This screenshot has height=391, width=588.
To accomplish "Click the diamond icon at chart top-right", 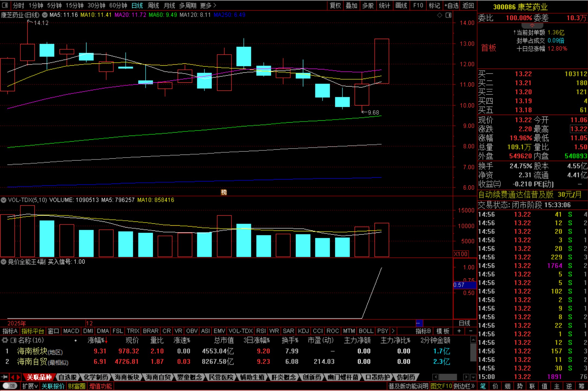I will [440, 15].
